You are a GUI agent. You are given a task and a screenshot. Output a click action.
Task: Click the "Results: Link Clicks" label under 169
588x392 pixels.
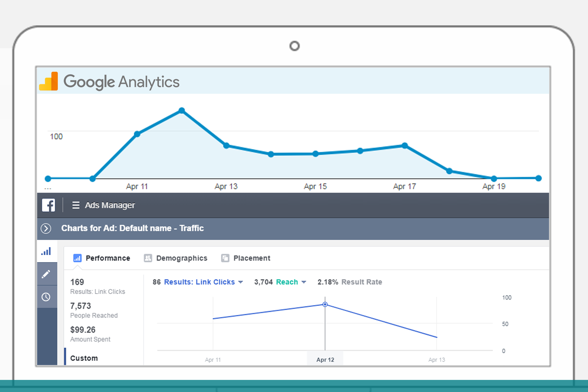[x=98, y=292]
